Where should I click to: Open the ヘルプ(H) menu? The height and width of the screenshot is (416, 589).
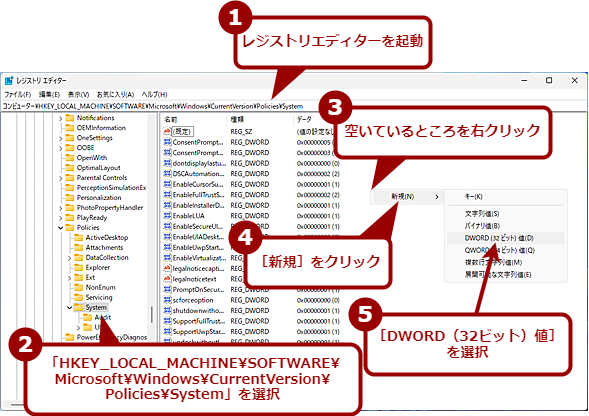coord(154,94)
